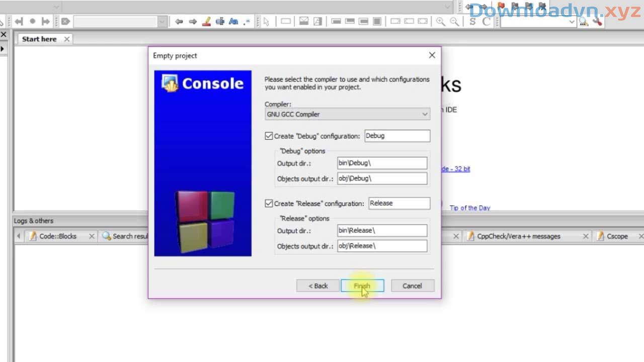
Task: Click the obj\Debug\ objects output field
Action: (382, 178)
